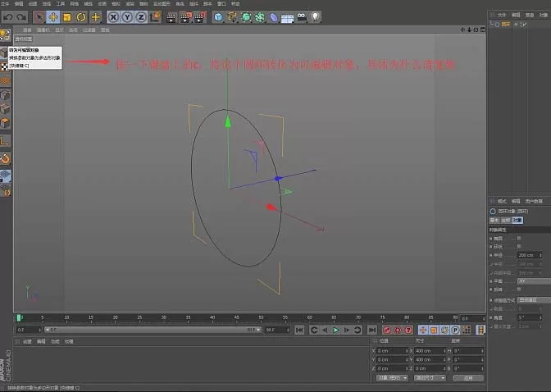Screen dimensions: 551x392
Task: Switch to the 对象 attributes tab
Action: [517, 220]
